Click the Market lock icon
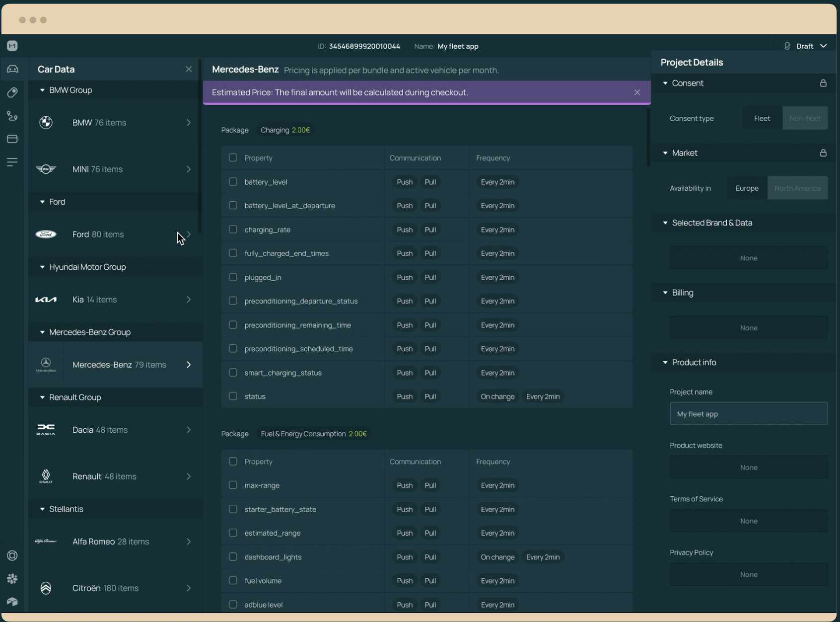This screenshot has width=840, height=622. pos(823,153)
